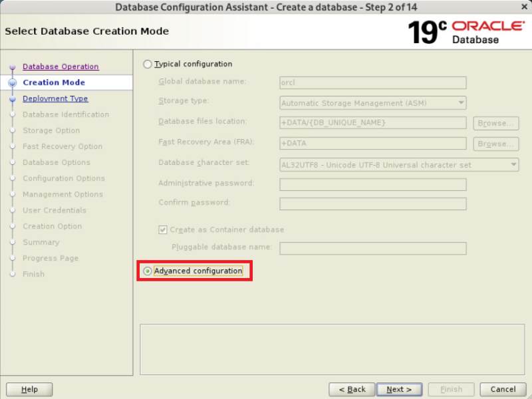This screenshot has height=399, width=532.
Task: Click the Storage Option step label
Action: (51, 130)
